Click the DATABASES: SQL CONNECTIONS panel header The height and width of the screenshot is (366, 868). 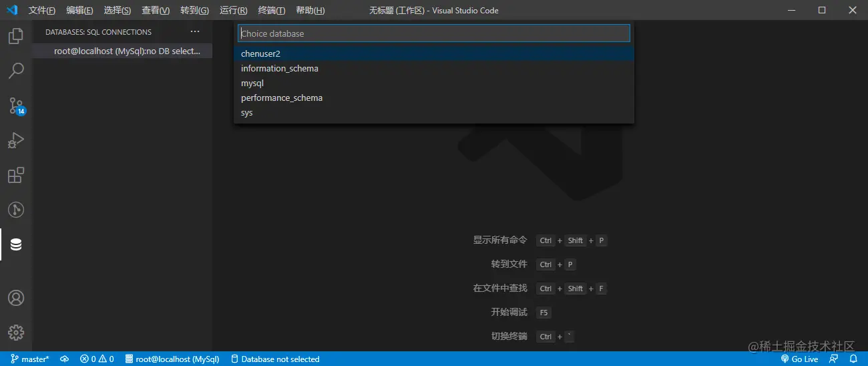click(98, 32)
